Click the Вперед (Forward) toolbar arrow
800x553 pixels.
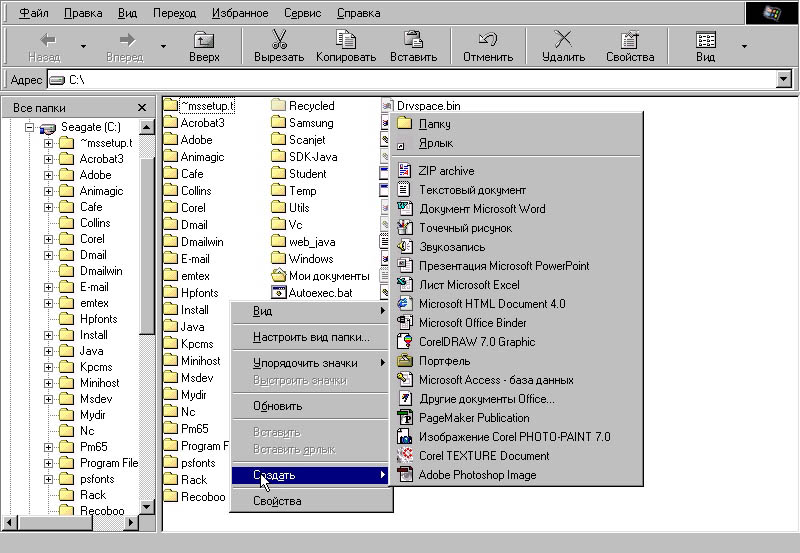(x=127, y=40)
